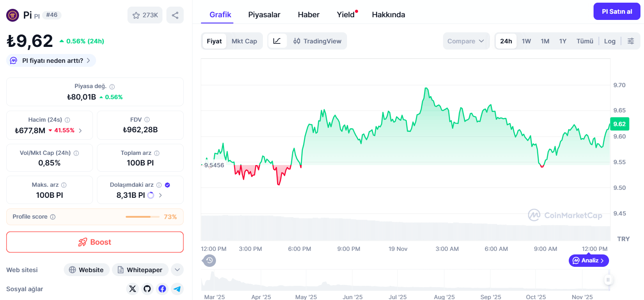644x300 pixels.
Task: Select the 1W time range
Action: pyautogui.click(x=526, y=41)
